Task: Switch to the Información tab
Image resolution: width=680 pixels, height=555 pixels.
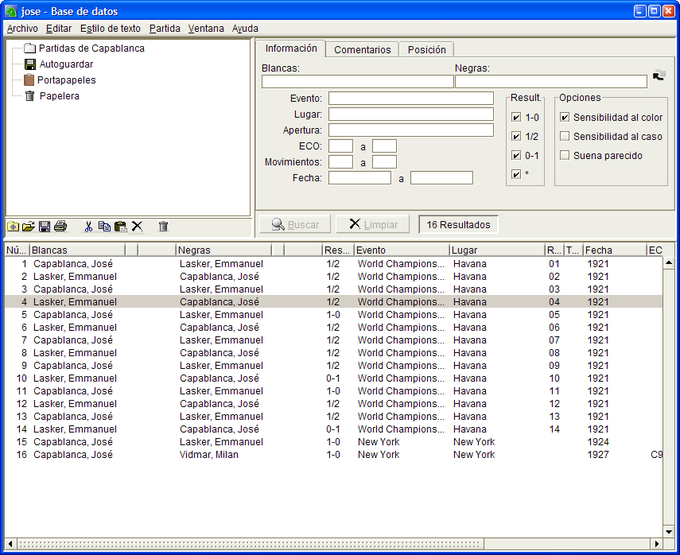Action: coord(291,48)
